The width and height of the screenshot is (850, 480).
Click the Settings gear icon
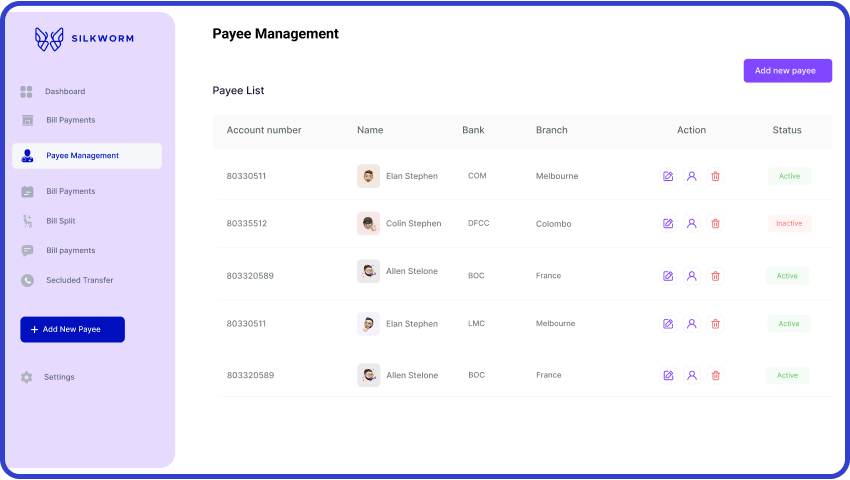(x=27, y=377)
